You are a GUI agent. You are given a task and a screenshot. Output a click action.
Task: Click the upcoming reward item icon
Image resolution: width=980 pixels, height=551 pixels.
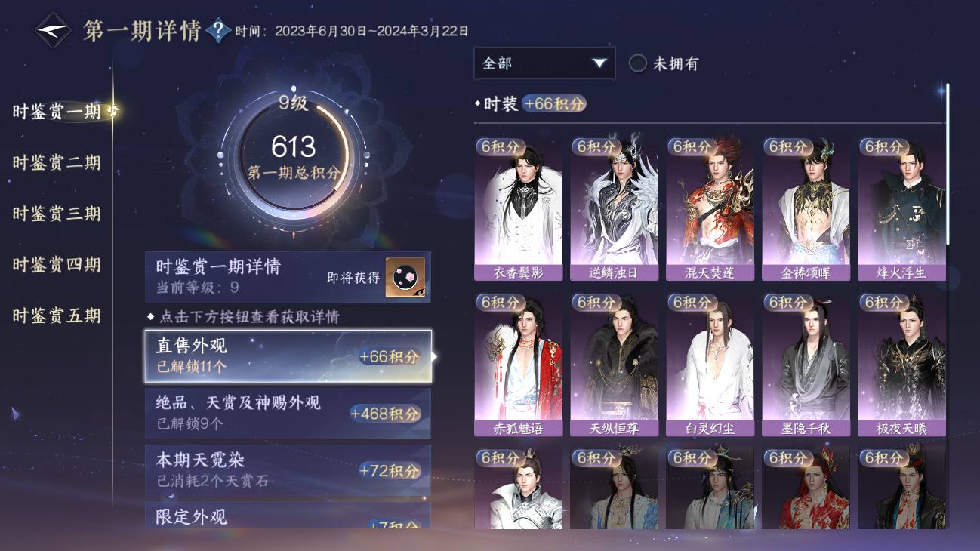pos(405,277)
